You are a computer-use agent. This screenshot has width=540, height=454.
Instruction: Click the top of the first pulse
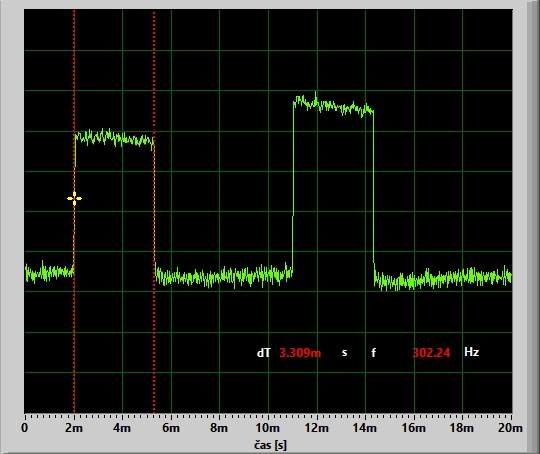pos(114,138)
